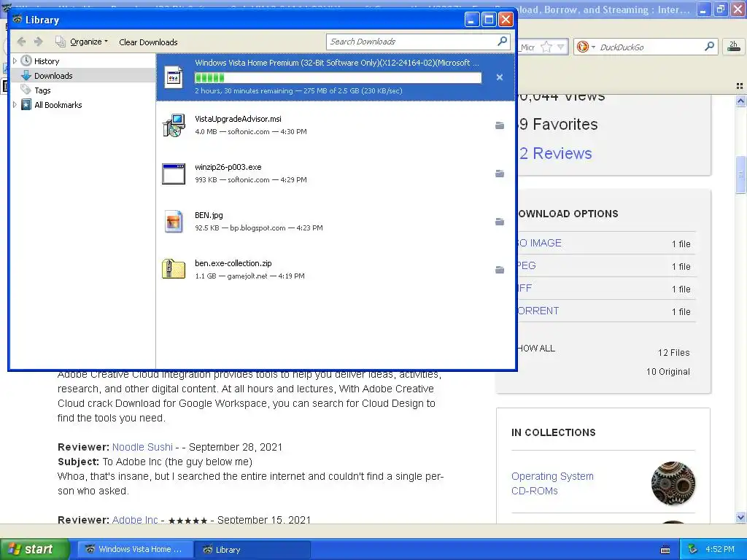
Task: Open the ISO IMAGE download option
Action: [x=540, y=243]
